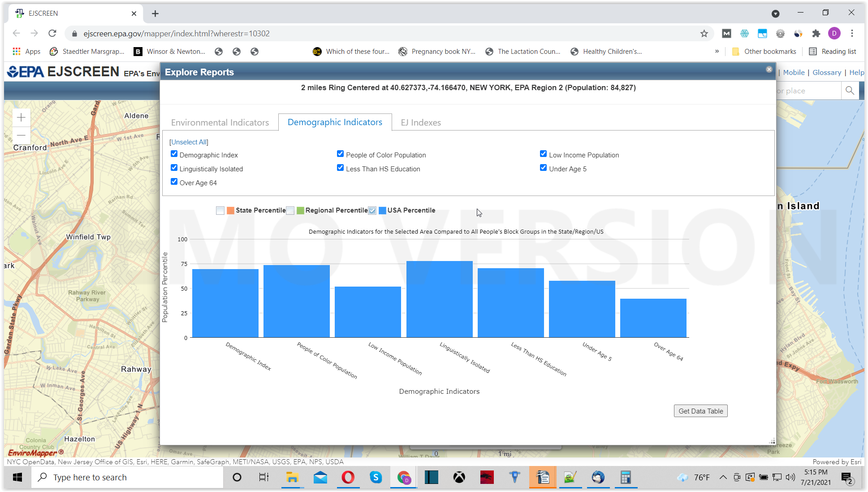
Task: Bookmark this page with star icon
Action: click(704, 33)
